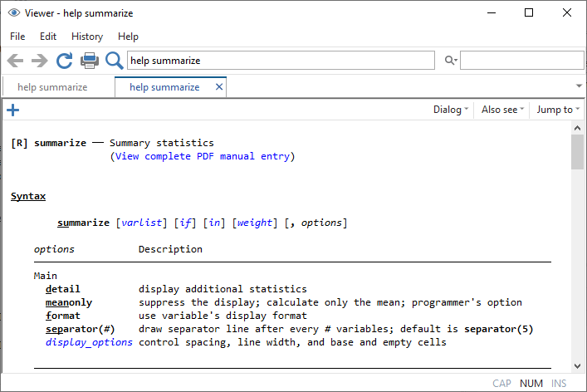
Task: Open View complete PDF manual entry link
Action: [203, 156]
